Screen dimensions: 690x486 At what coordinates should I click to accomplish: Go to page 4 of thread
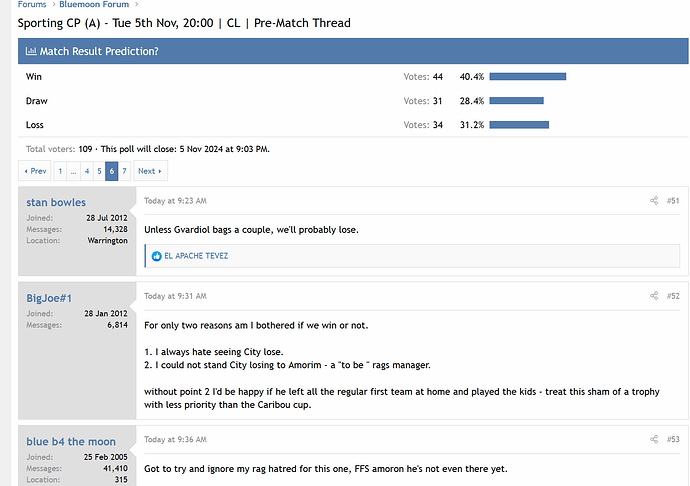point(86,171)
